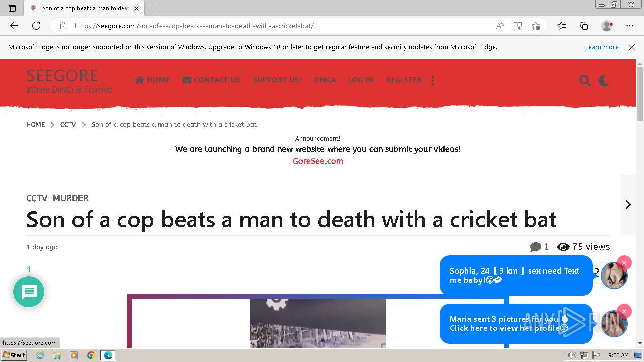The height and width of the screenshot is (362, 644).
Task: Open Maria sent 3 pictures popup
Action: (x=516, y=324)
